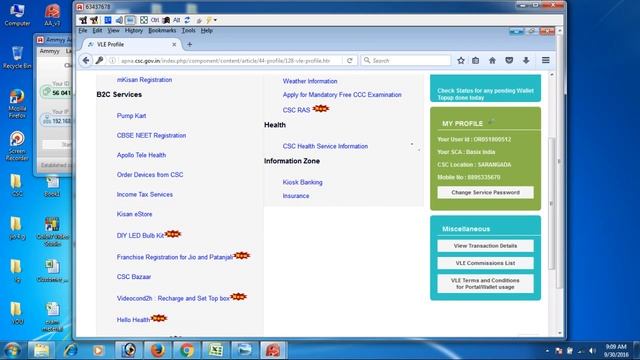This screenshot has width=640, height=360.
Task: Open the CSC RAS link
Action: 296,110
